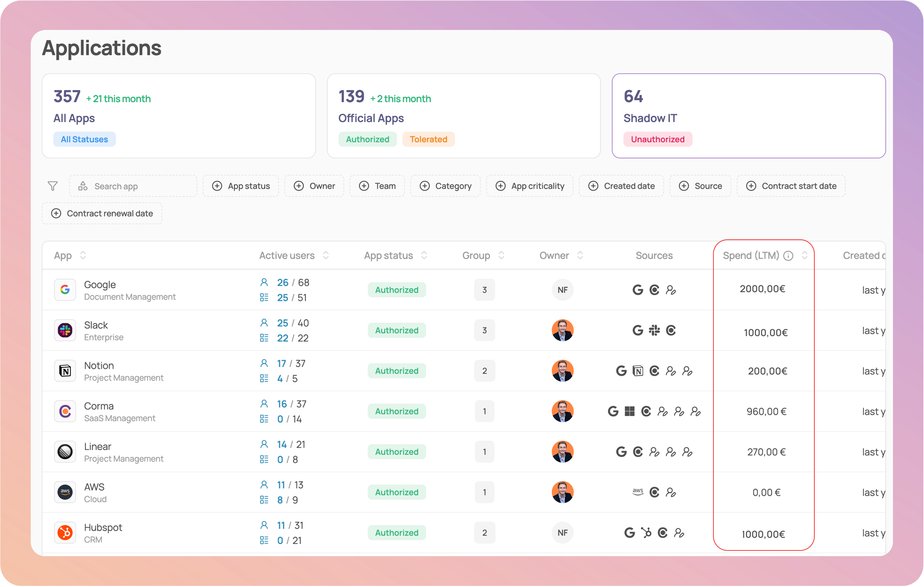The height and width of the screenshot is (587, 924).
Task: Toggle the Tolerated status tag
Action: [428, 139]
